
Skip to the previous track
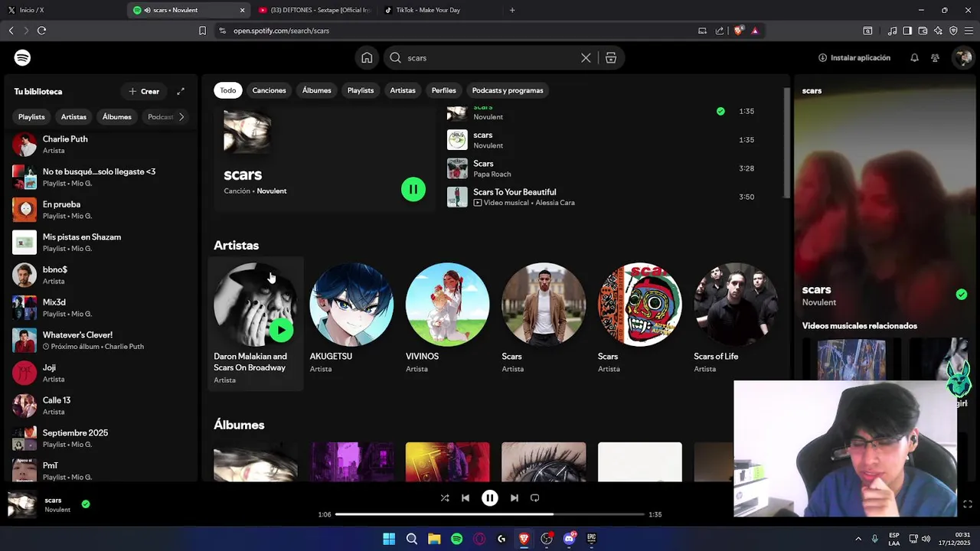pyautogui.click(x=465, y=497)
